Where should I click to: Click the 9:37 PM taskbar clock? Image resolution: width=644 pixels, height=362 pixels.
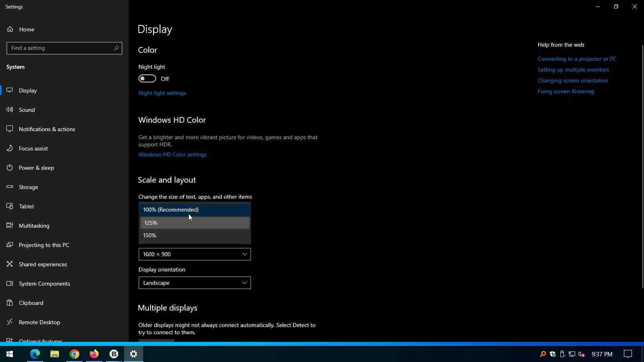(x=602, y=354)
